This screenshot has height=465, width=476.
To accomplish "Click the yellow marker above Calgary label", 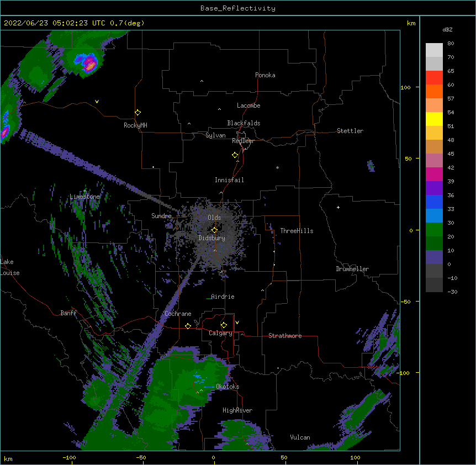I will (224, 325).
